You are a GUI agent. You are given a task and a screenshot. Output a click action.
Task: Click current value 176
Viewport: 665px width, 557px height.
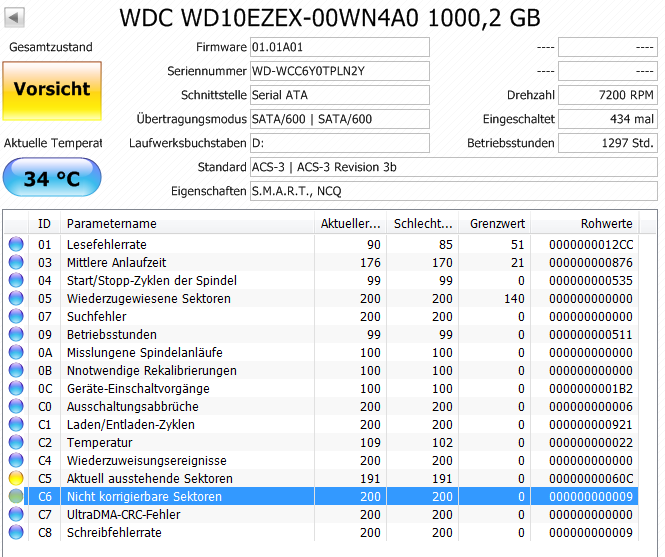(370, 263)
